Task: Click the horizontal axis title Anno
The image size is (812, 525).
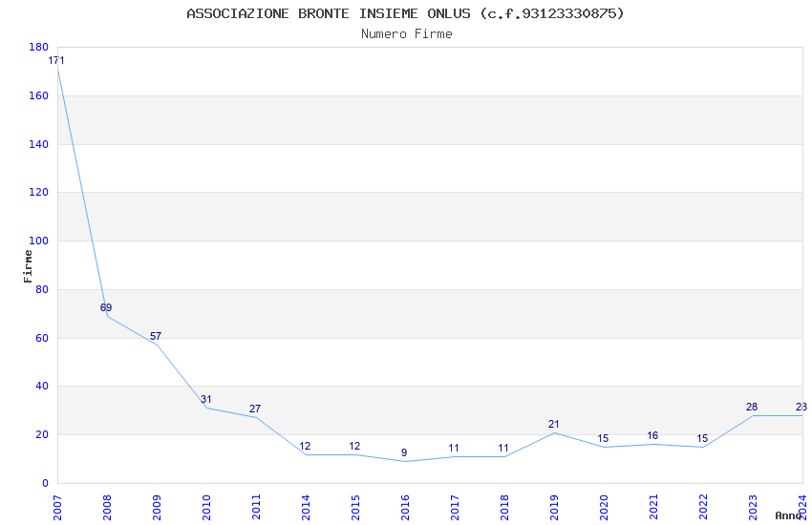Action: [x=788, y=515]
